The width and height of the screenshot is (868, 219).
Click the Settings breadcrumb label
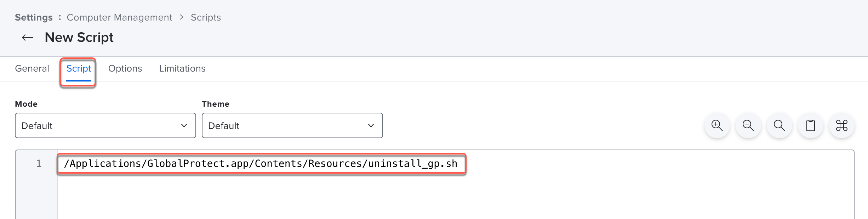pos(34,17)
